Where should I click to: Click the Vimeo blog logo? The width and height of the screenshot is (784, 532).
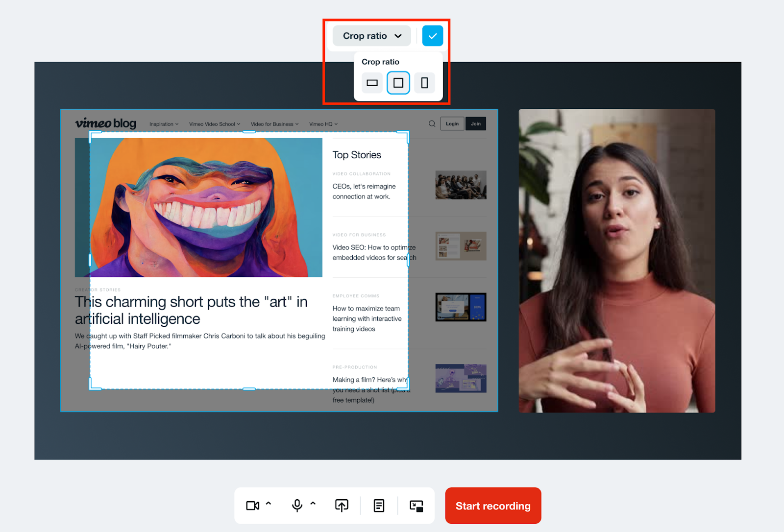[x=105, y=123]
